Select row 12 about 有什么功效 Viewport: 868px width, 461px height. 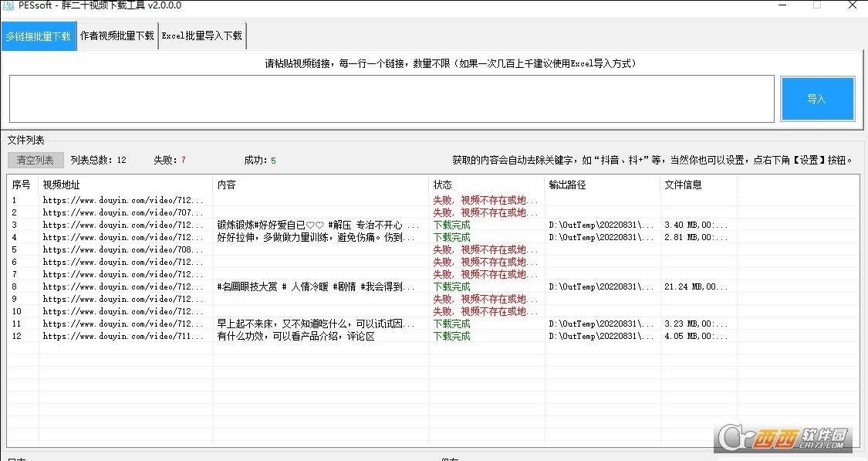pyautogui.click(x=296, y=337)
